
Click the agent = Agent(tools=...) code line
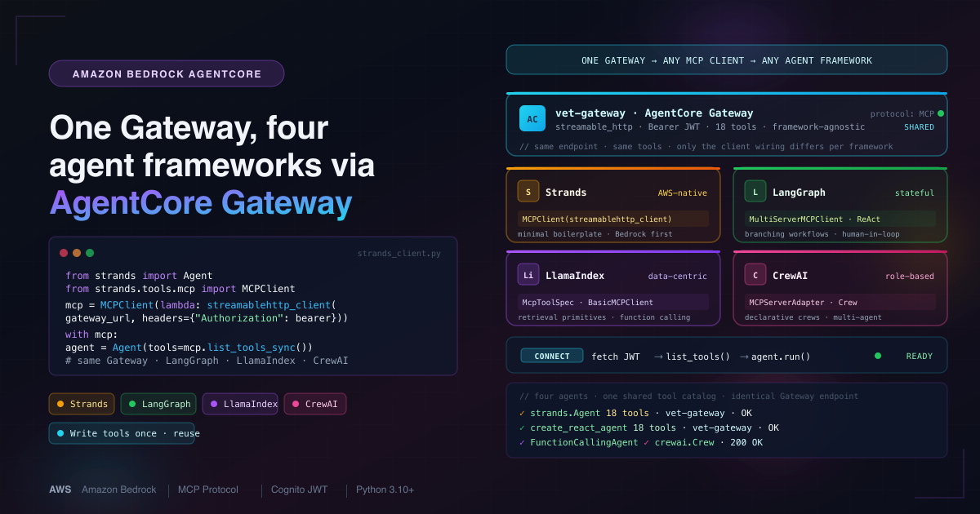point(189,347)
